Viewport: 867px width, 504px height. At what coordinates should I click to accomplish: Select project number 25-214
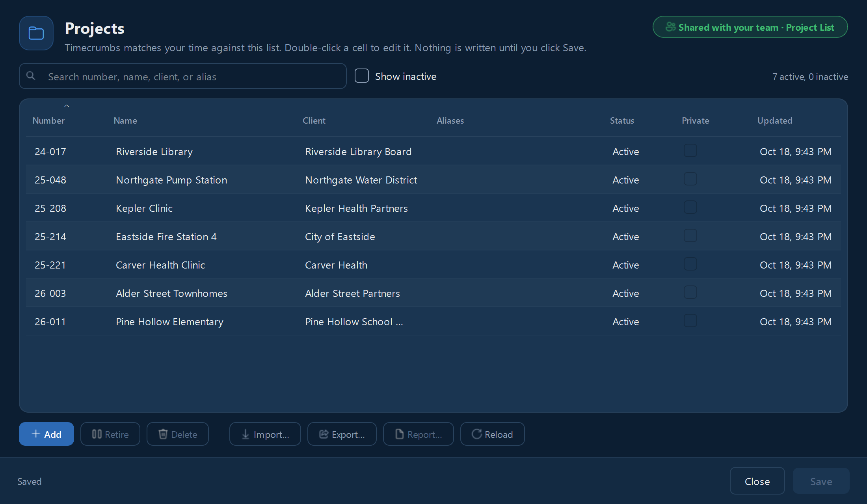click(50, 237)
